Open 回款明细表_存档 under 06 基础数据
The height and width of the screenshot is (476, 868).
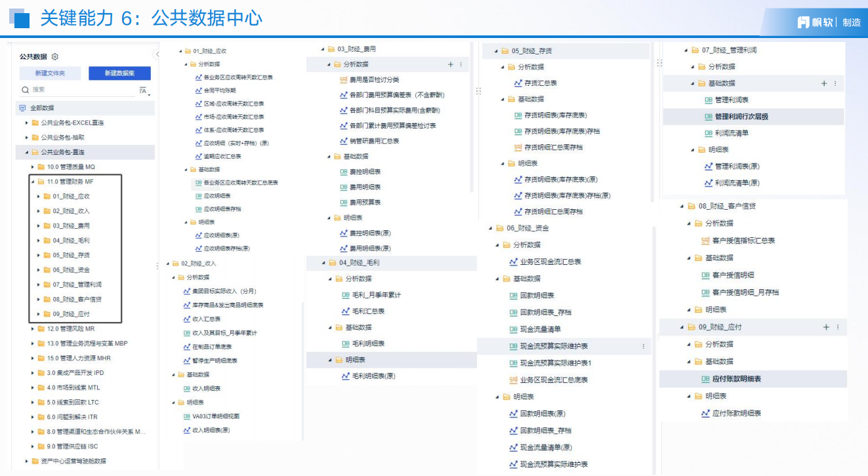(546, 312)
